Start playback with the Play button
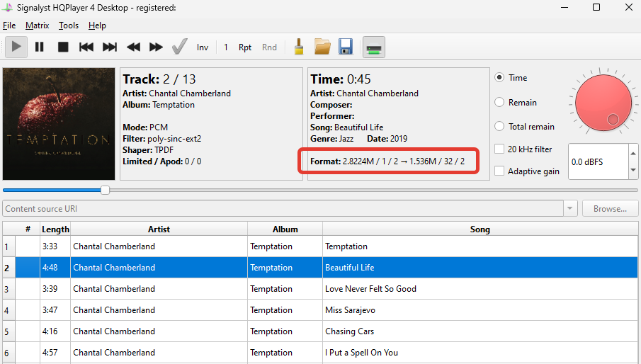Image resolution: width=641 pixels, height=364 pixels. (x=16, y=47)
